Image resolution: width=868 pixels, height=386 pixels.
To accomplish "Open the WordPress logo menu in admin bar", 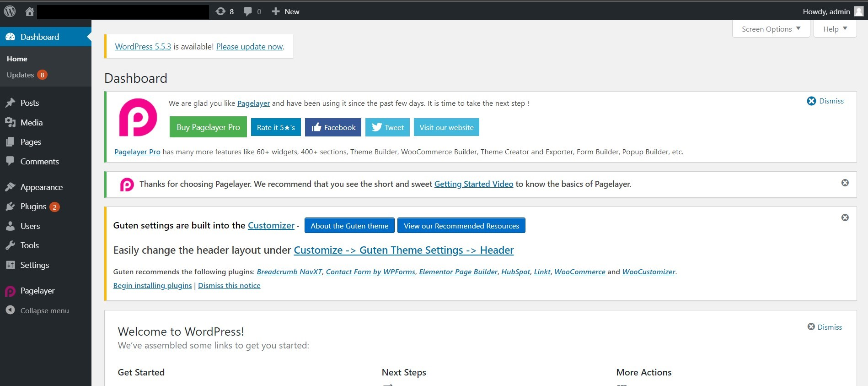I will pos(10,11).
